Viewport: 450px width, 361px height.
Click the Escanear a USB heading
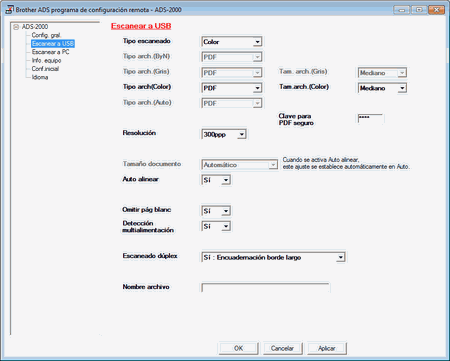(141, 26)
